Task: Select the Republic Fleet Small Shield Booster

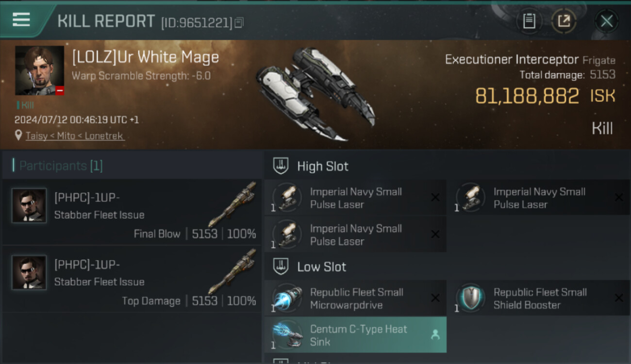Action: click(539, 298)
